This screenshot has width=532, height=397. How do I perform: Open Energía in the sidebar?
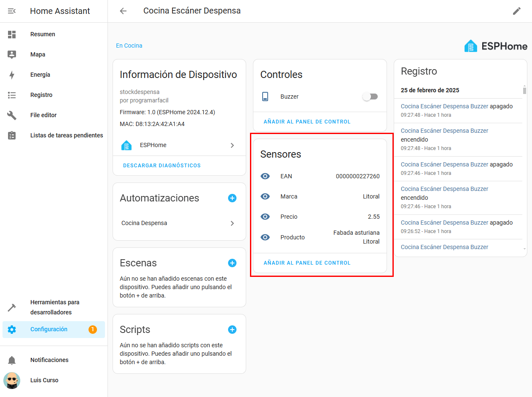coord(40,75)
